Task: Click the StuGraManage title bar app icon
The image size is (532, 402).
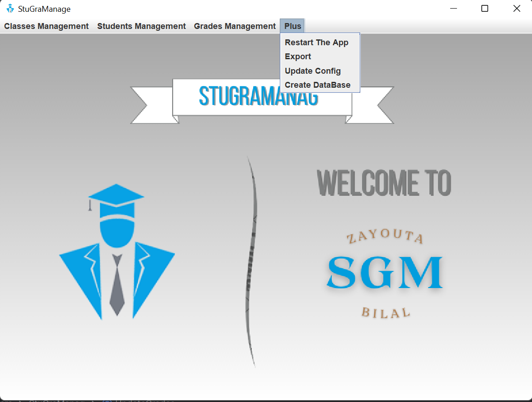Action: click(10, 9)
